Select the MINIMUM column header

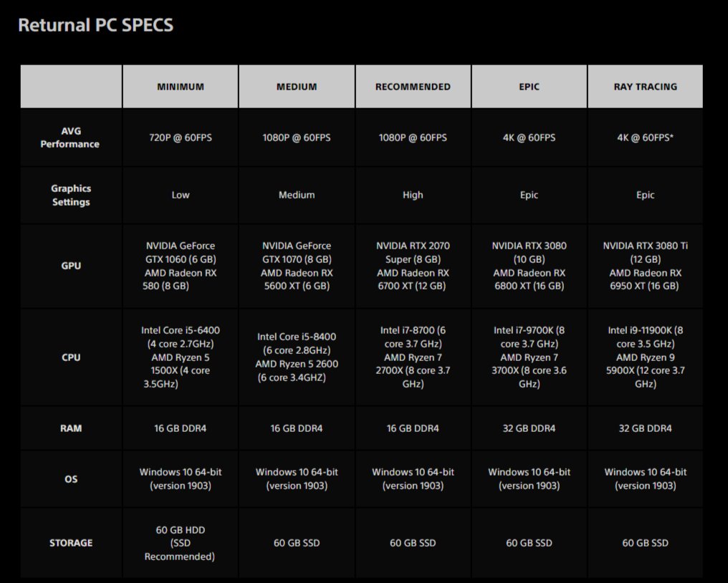pos(181,87)
